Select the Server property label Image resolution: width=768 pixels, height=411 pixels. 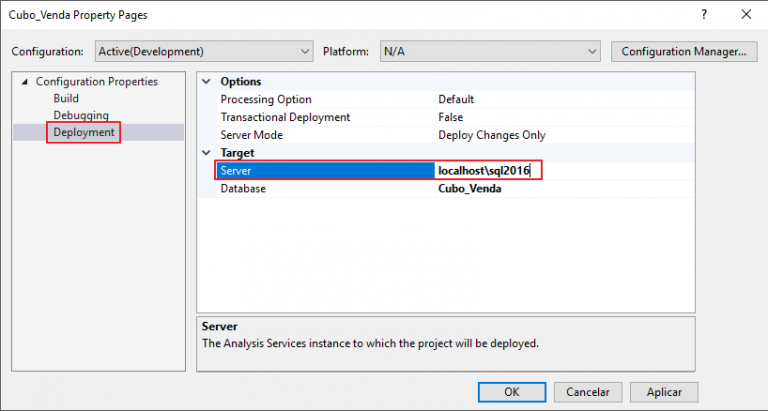point(236,171)
